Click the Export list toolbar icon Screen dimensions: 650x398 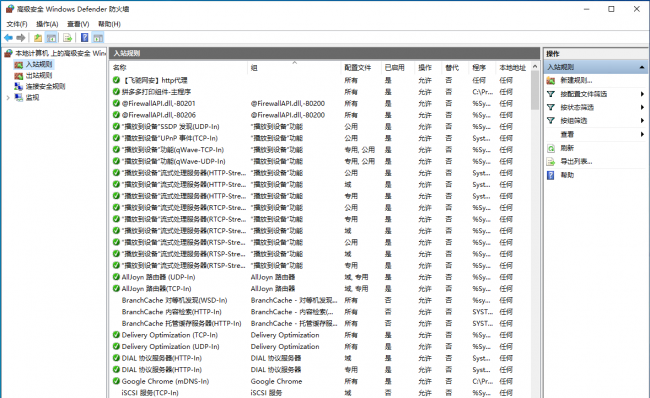68,38
